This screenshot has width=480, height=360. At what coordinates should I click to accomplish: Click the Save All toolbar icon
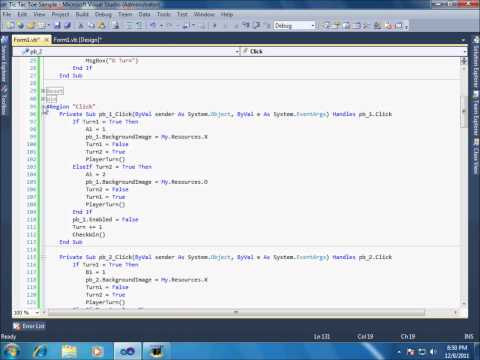click(x=68, y=25)
